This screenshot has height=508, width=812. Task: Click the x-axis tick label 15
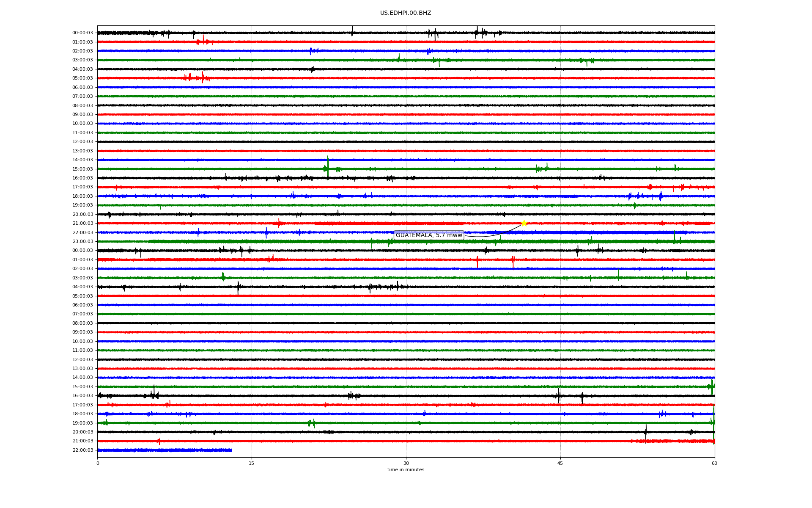(x=252, y=463)
